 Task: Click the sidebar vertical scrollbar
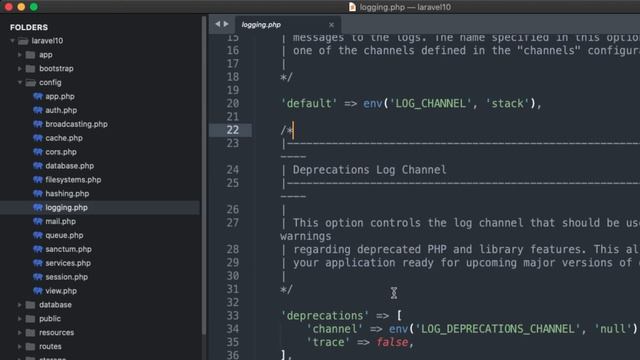(204, 176)
